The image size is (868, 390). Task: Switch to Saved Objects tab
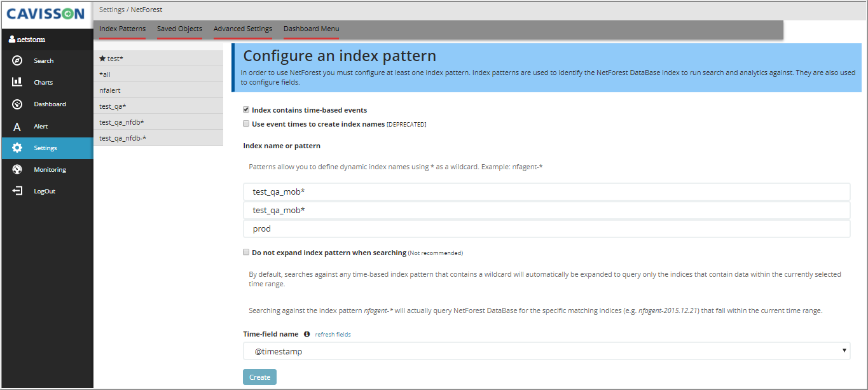(179, 29)
